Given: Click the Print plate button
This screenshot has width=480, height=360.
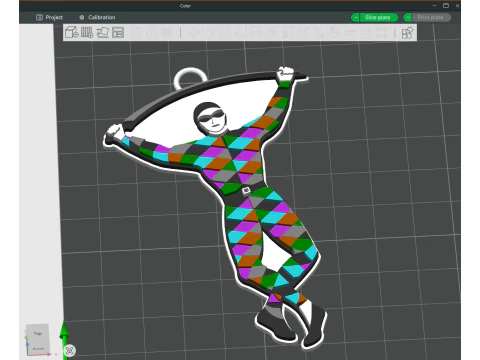Looking at the screenshot, I should pos(431,17).
